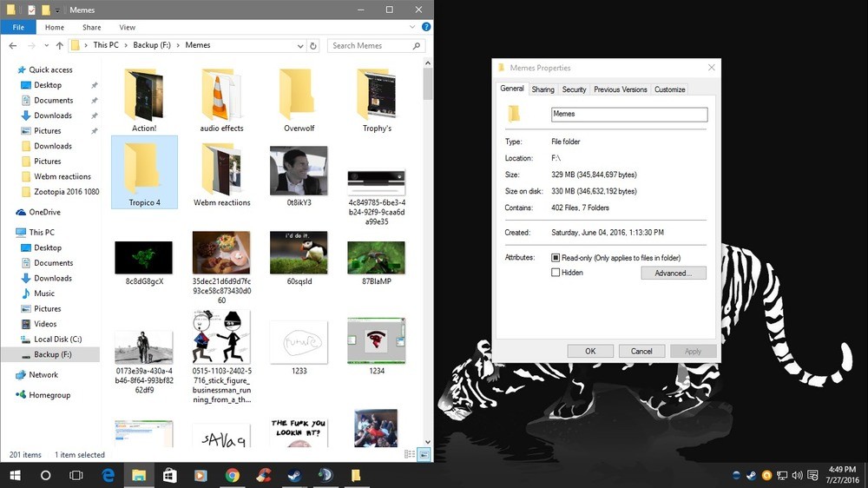Image resolution: width=868 pixels, height=488 pixels.
Task: Open the audio effects folder
Action: click(221, 101)
